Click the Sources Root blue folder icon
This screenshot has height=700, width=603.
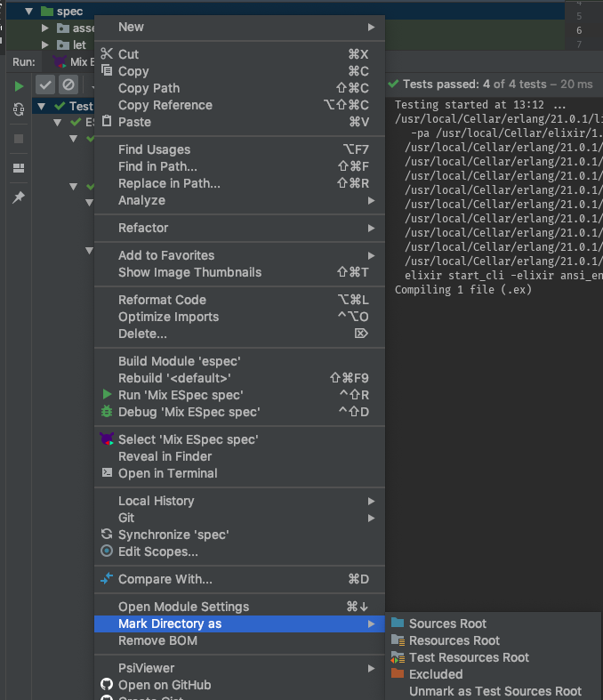pyautogui.click(x=398, y=623)
